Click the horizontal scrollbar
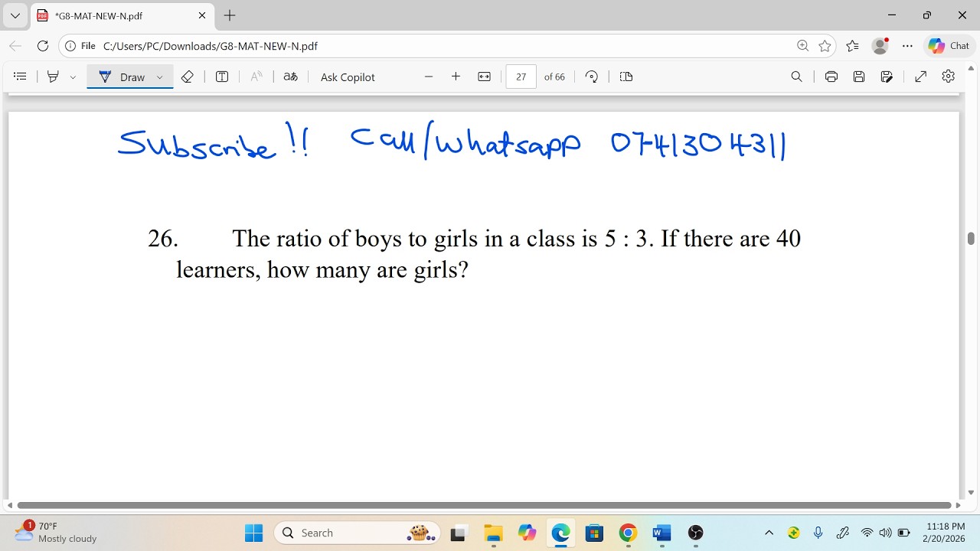The image size is (980, 551). coord(484,505)
